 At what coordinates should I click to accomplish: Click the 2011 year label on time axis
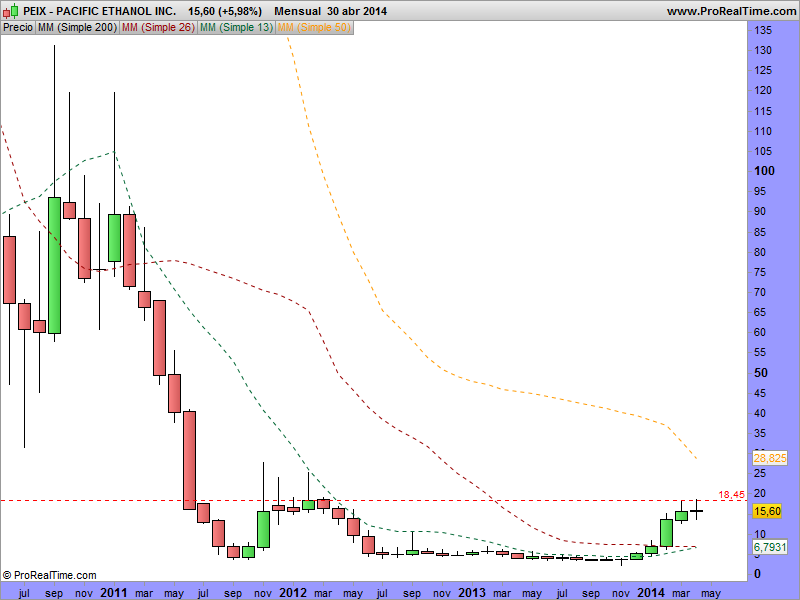pos(114,593)
